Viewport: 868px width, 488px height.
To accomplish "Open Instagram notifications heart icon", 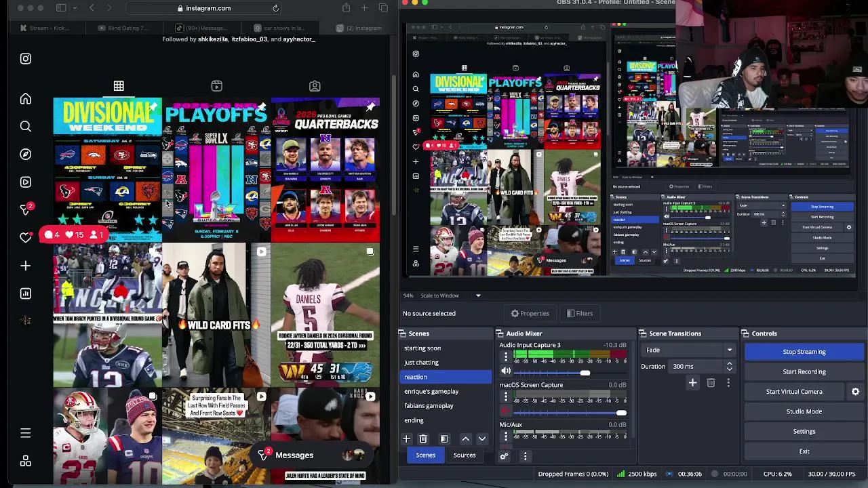I will tap(25, 237).
